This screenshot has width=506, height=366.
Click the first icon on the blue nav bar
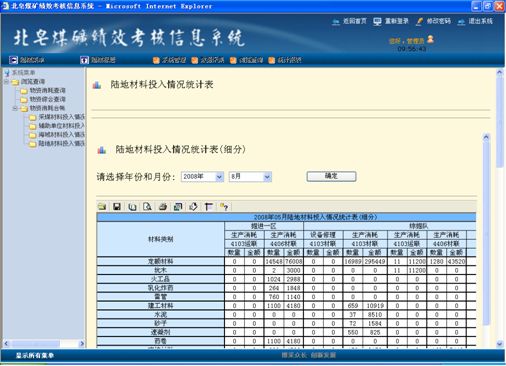pyautogui.click(x=13, y=60)
